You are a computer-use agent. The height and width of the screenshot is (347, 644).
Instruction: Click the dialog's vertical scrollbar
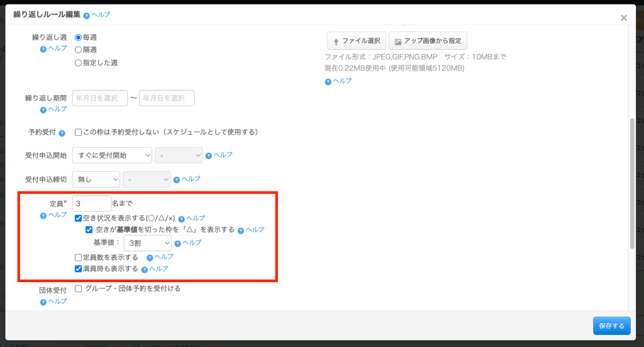pos(631,183)
